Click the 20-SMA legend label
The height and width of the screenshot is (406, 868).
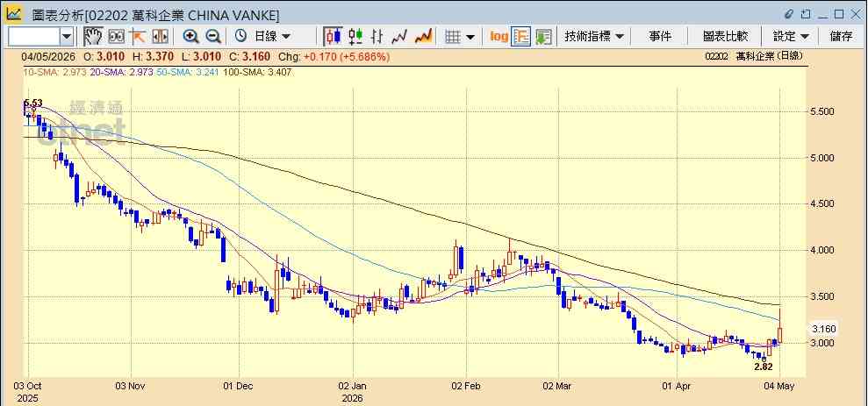[121, 72]
